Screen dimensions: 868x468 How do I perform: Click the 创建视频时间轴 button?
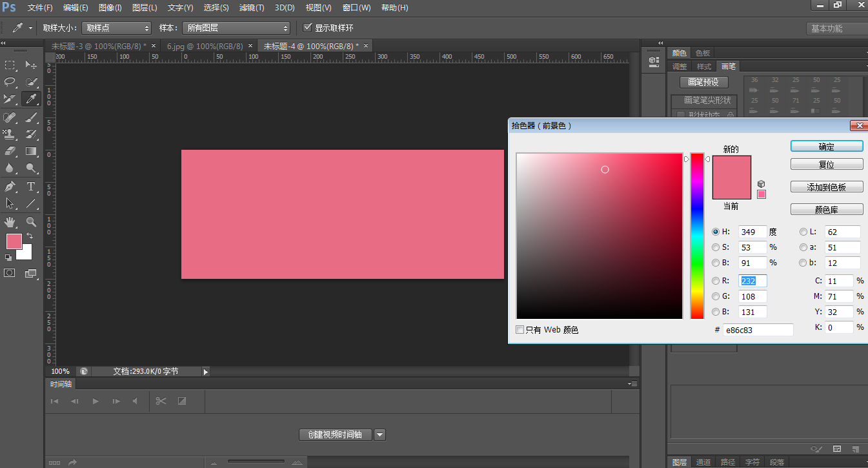336,434
